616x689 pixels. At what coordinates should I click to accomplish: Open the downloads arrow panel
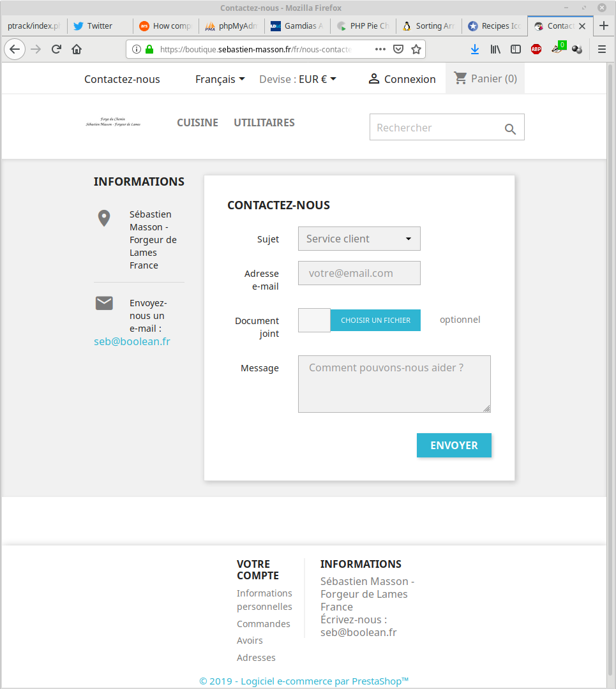(475, 49)
